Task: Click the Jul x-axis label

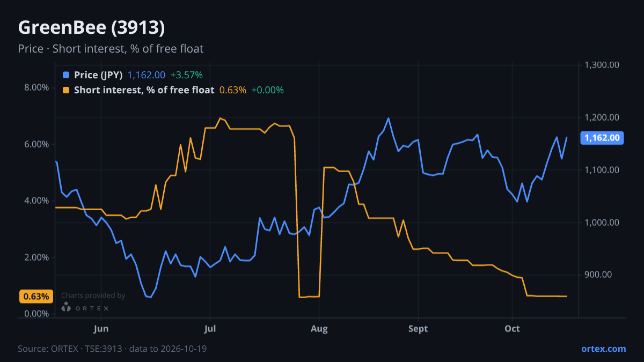Action: coord(210,329)
